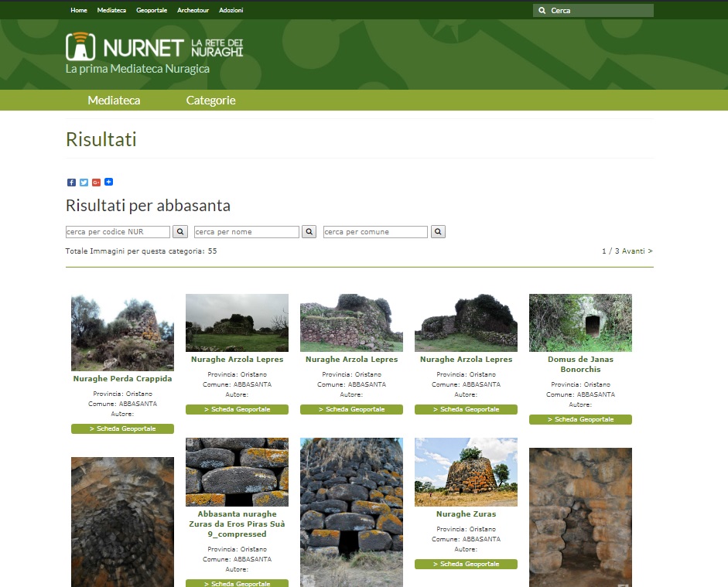
Task: Open the Nuraghe Zuras title link
Action: (467, 514)
